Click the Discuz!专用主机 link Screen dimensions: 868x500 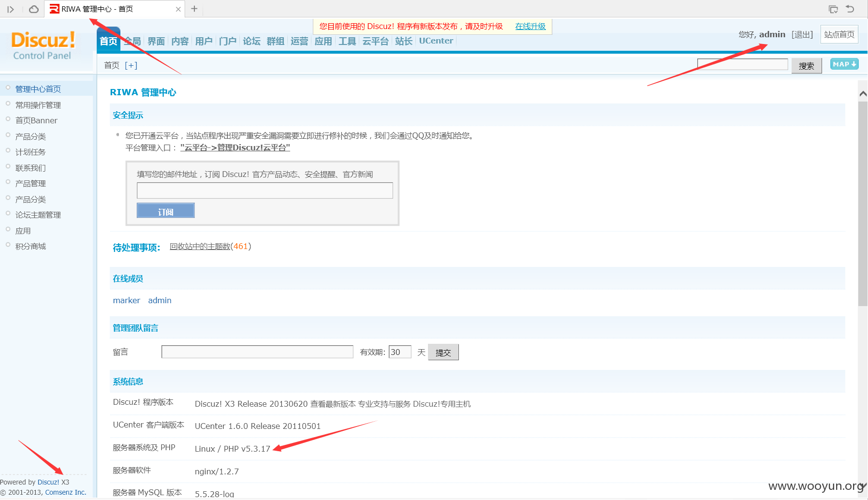click(x=441, y=404)
